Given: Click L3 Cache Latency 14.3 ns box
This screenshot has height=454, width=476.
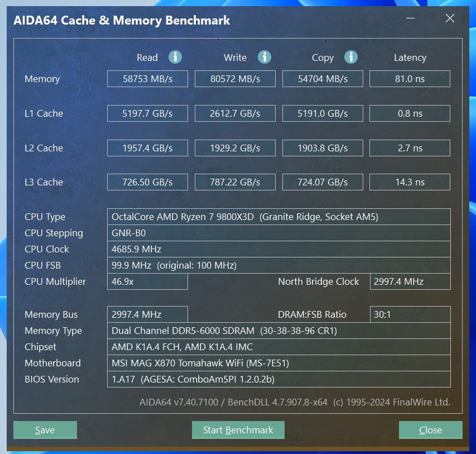Looking at the screenshot, I should [410, 182].
